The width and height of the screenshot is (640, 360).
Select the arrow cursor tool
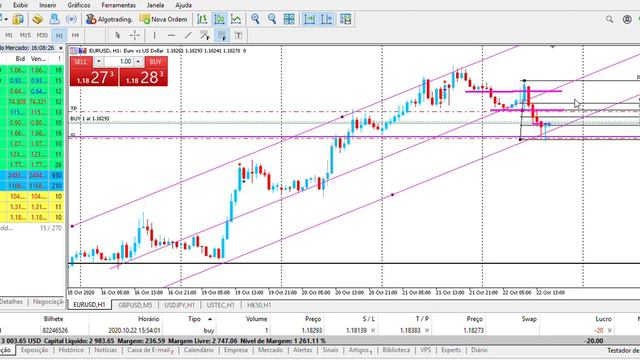click(x=118, y=36)
